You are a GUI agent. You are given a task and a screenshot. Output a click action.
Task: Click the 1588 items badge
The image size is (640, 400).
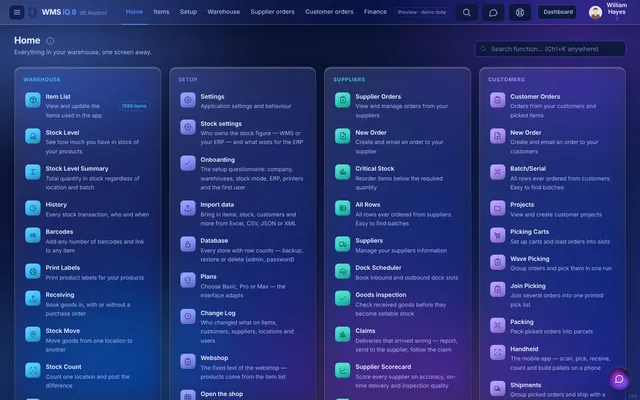tap(134, 106)
